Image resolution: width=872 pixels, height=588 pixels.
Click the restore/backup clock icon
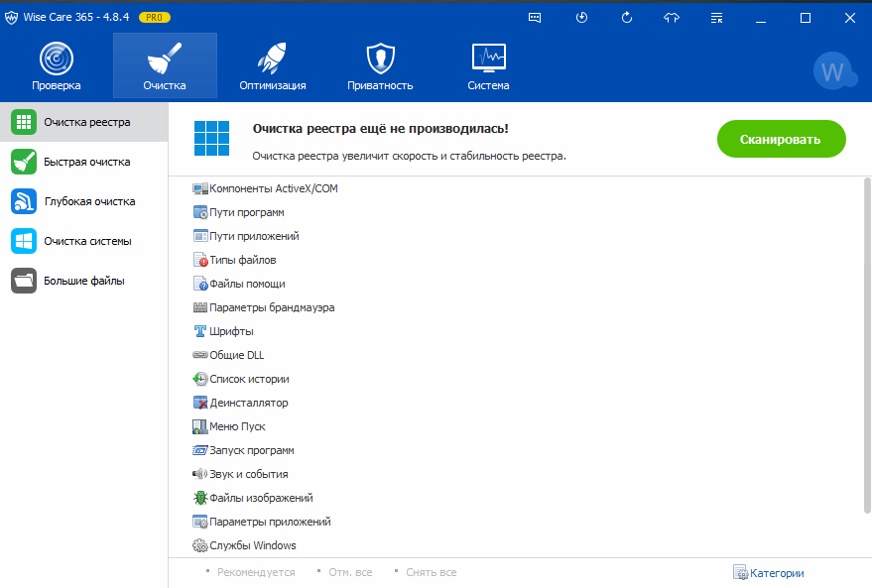point(581,18)
